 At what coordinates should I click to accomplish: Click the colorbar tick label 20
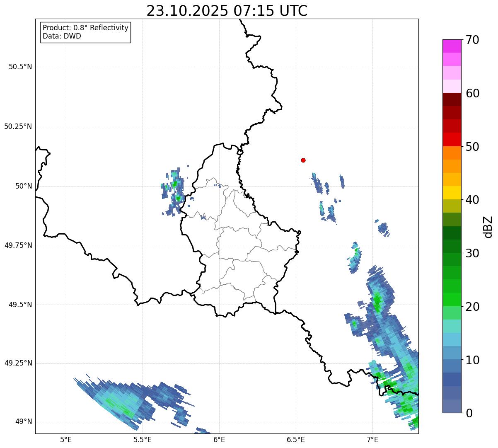click(472, 306)
